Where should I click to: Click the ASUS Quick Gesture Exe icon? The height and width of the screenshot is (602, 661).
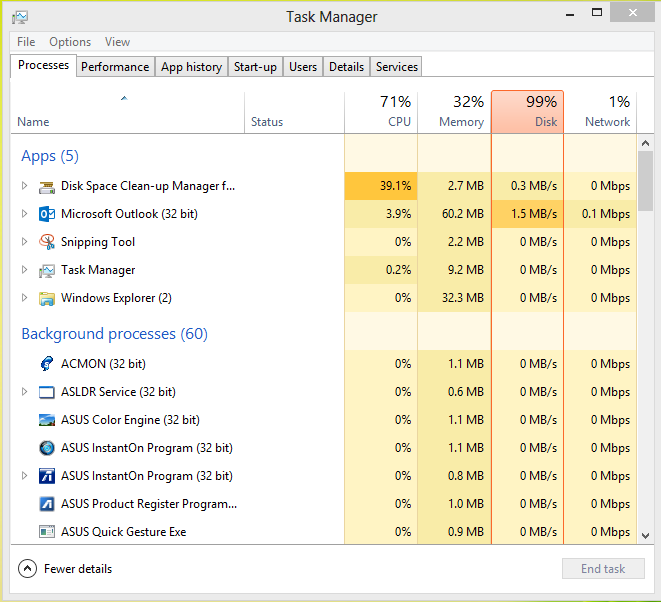pos(47,532)
